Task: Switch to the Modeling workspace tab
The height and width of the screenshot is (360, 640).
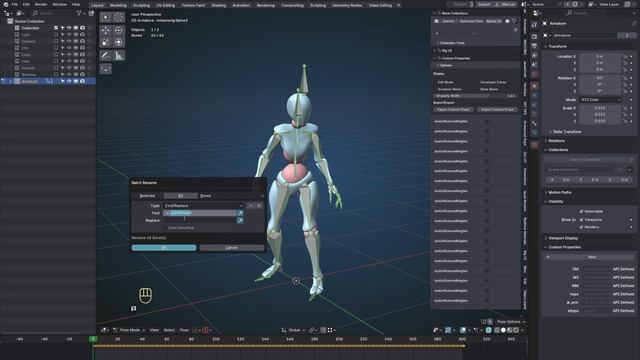Action: click(118, 5)
